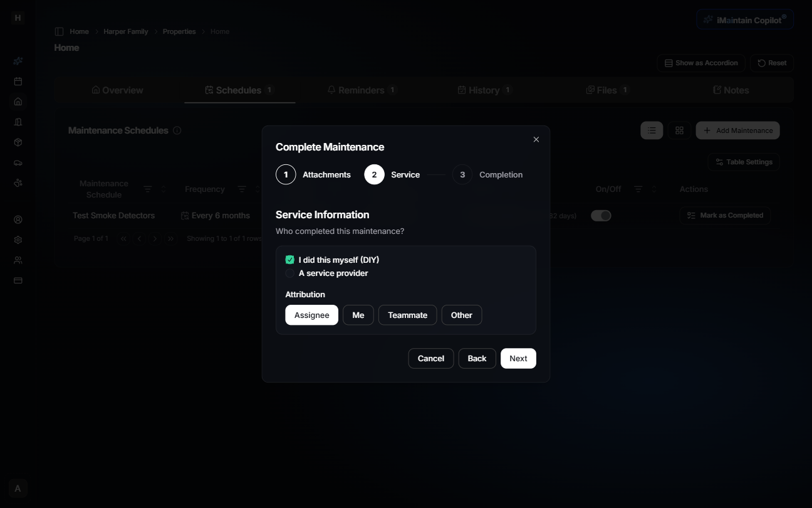Select the calendar icon in the sidebar
The height and width of the screenshot is (508, 812).
(18, 81)
